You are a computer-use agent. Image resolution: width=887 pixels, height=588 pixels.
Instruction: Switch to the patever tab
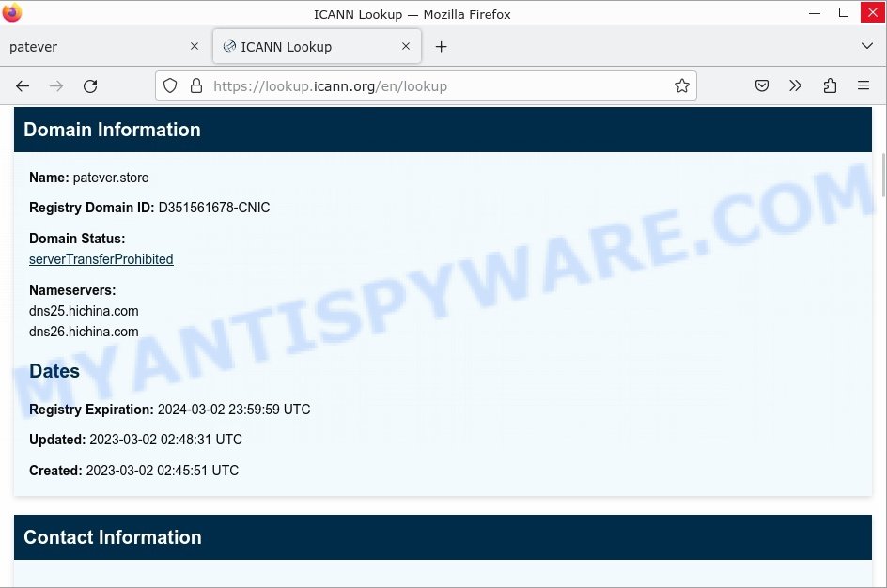[105, 47]
